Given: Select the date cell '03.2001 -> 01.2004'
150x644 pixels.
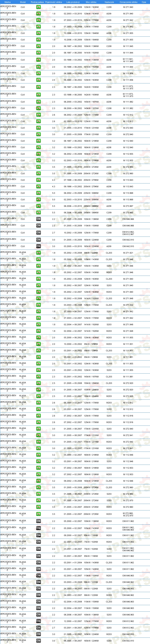Looking at the screenshot, I should click(x=73, y=563).
